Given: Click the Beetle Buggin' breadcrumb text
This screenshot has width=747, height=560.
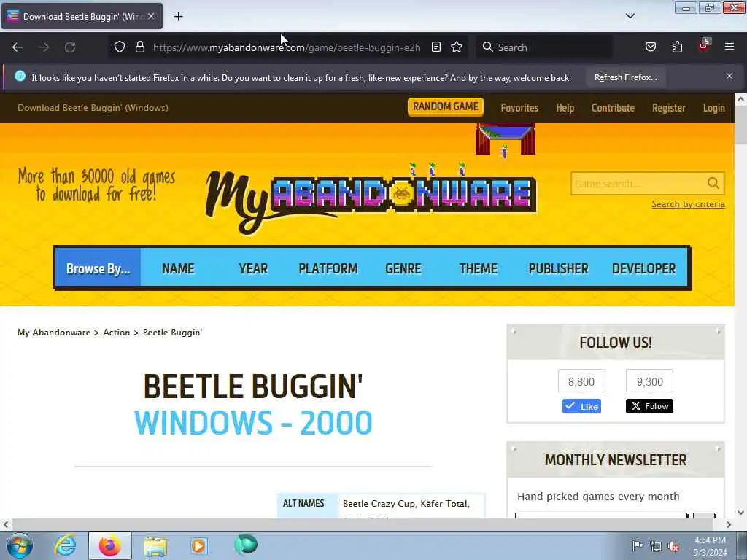Looking at the screenshot, I should [x=172, y=332].
